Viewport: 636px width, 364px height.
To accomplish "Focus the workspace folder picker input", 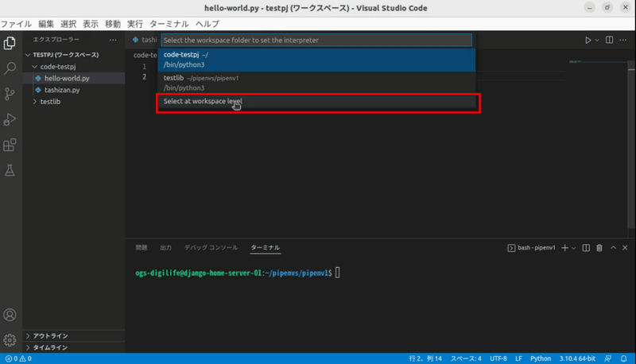I will click(316, 40).
